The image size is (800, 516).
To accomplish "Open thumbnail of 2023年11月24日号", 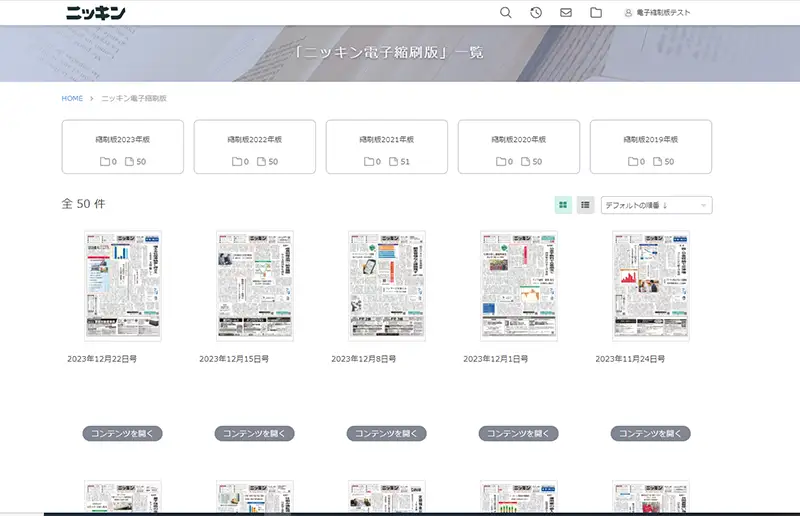I will pos(651,286).
